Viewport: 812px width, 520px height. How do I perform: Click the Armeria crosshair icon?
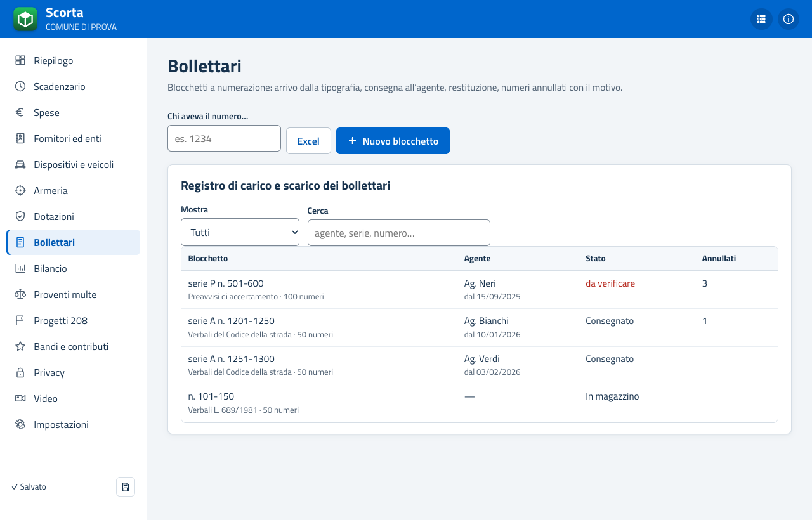(x=20, y=191)
